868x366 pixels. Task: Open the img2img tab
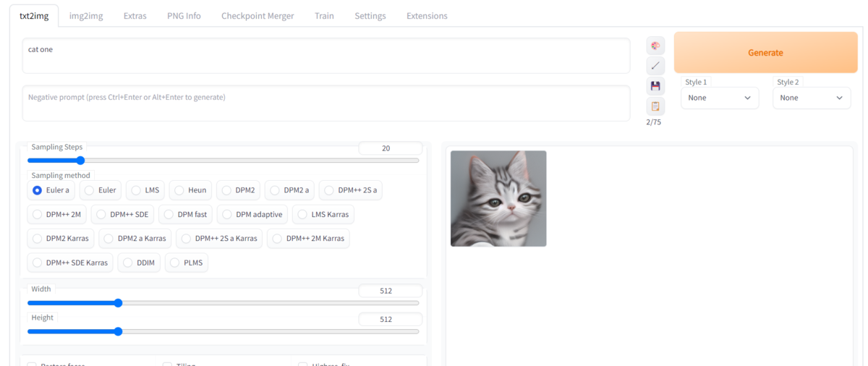pos(86,16)
